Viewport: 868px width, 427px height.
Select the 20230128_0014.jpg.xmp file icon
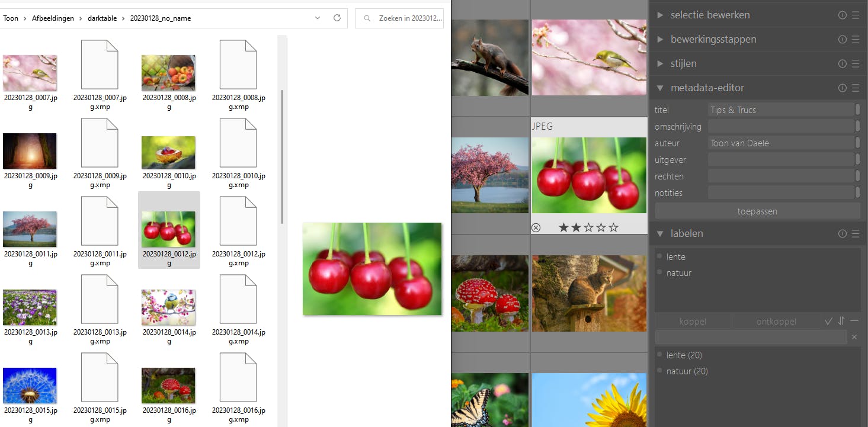238,299
